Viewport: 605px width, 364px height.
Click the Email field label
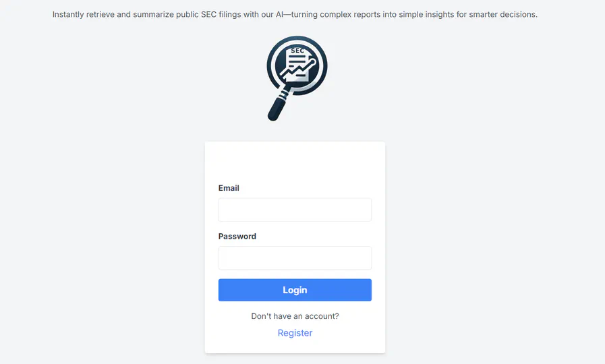point(229,188)
